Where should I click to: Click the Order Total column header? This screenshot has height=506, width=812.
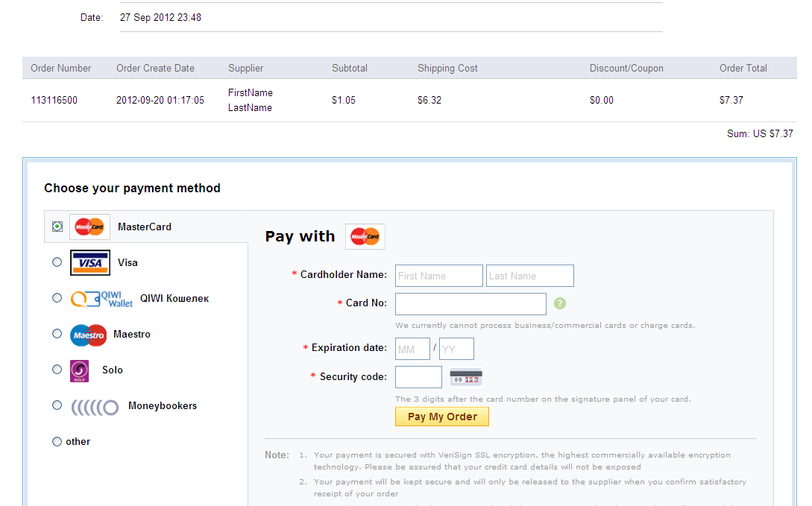pyautogui.click(x=743, y=69)
